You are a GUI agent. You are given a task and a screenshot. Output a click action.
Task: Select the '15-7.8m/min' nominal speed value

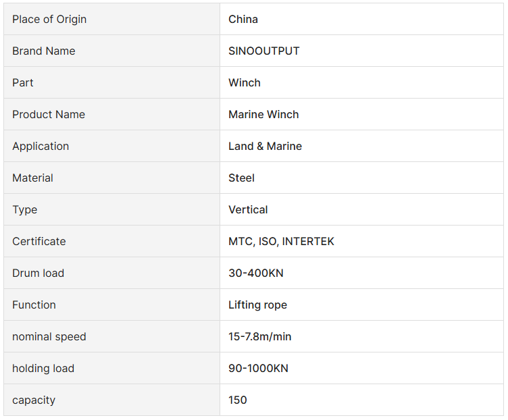pos(260,336)
